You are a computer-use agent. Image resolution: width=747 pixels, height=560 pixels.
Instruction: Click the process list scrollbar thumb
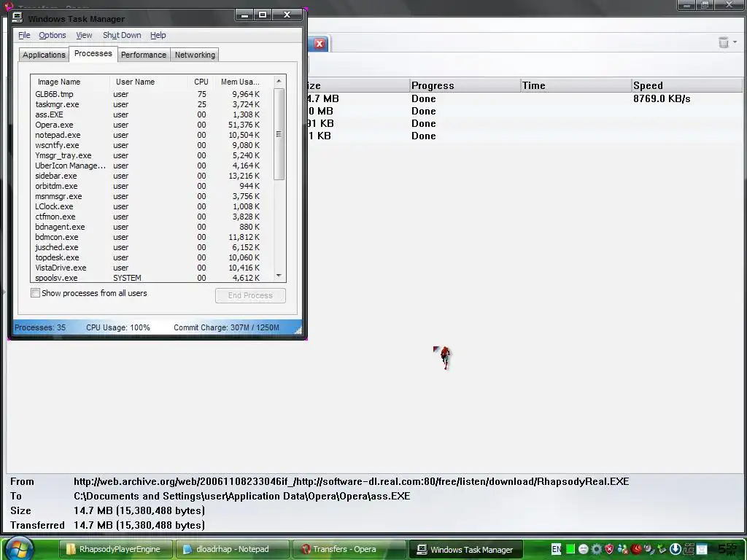[x=279, y=134]
